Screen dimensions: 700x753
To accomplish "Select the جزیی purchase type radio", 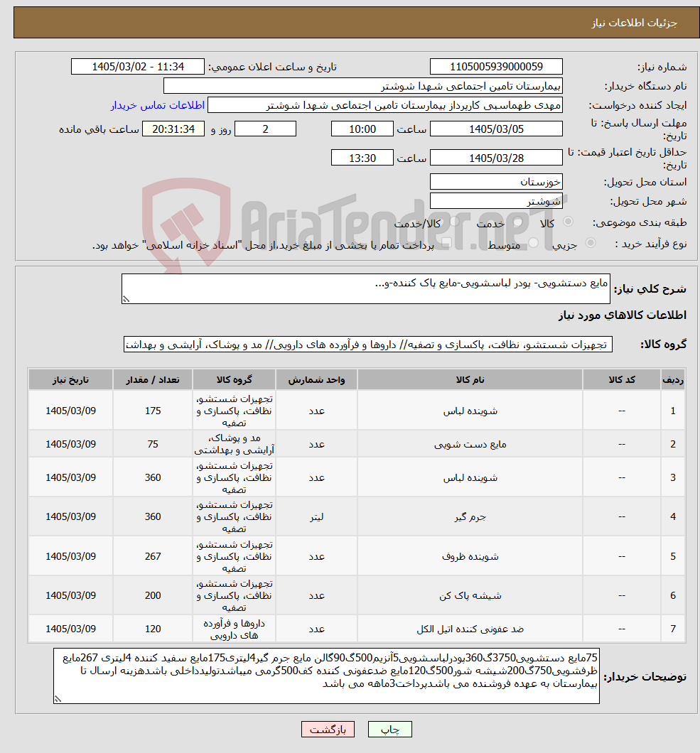I will pos(591,244).
